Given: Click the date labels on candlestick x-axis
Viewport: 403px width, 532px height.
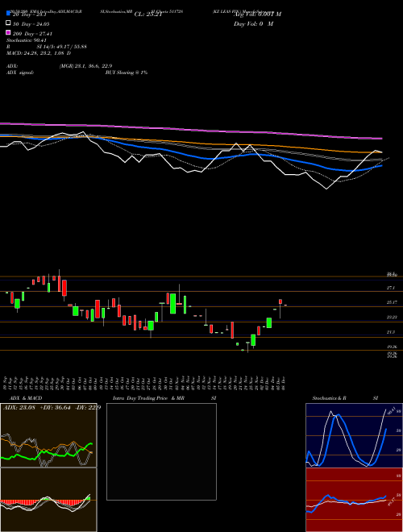Looking at the screenshot, I should [144, 384].
